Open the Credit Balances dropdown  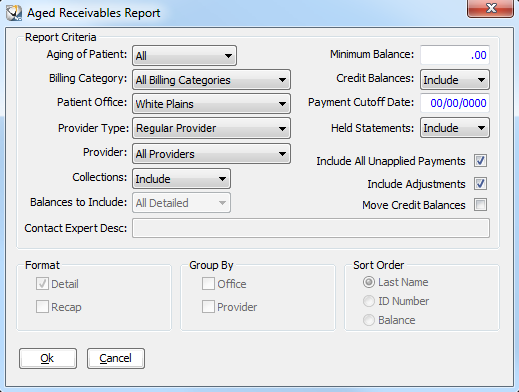(455, 80)
